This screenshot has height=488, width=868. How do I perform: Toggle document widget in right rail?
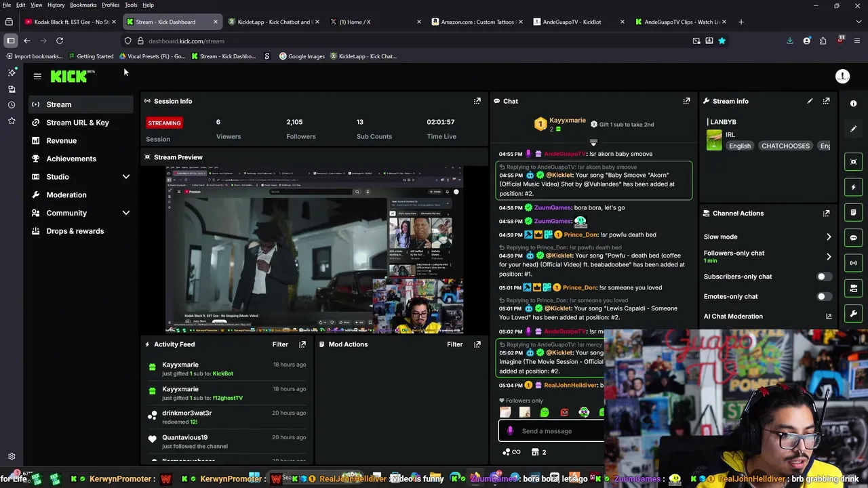pyautogui.click(x=854, y=212)
